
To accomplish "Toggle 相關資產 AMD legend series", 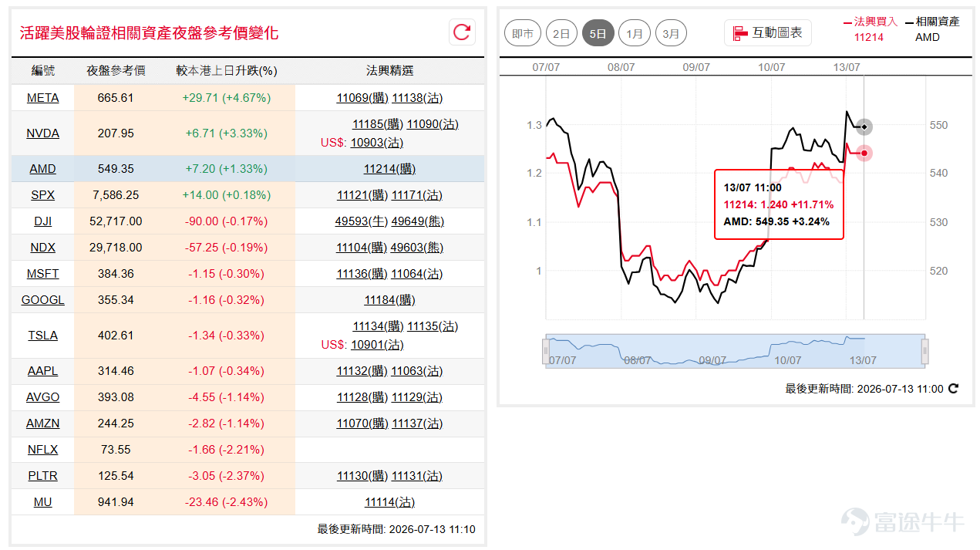I will click(x=933, y=29).
